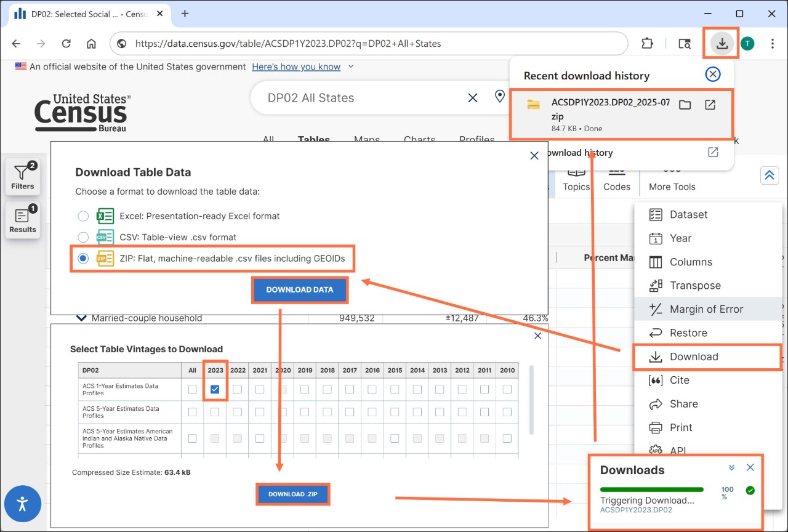Choose Download from the More Tools menu
The width and height of the screenshot is (788, 532).
pyautogui.click(x=708, y=357)
